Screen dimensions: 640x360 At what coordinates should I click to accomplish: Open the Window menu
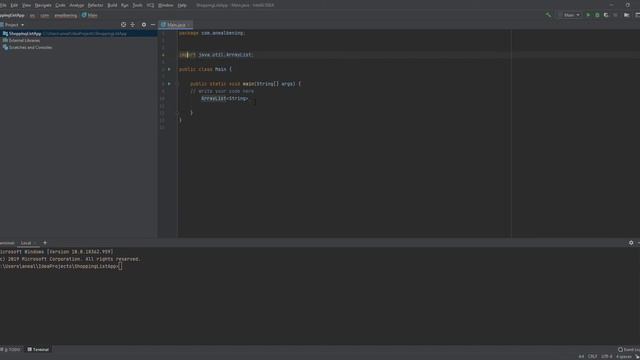click(166, 5)
